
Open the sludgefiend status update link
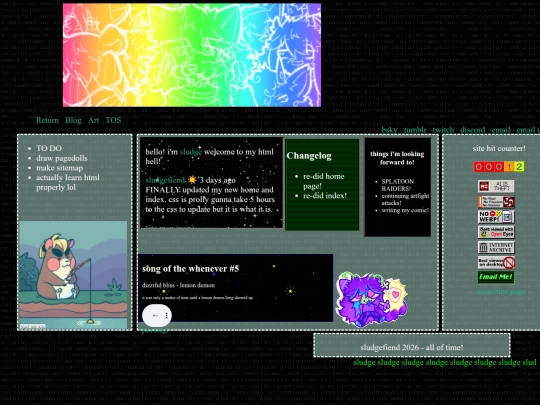165,180
